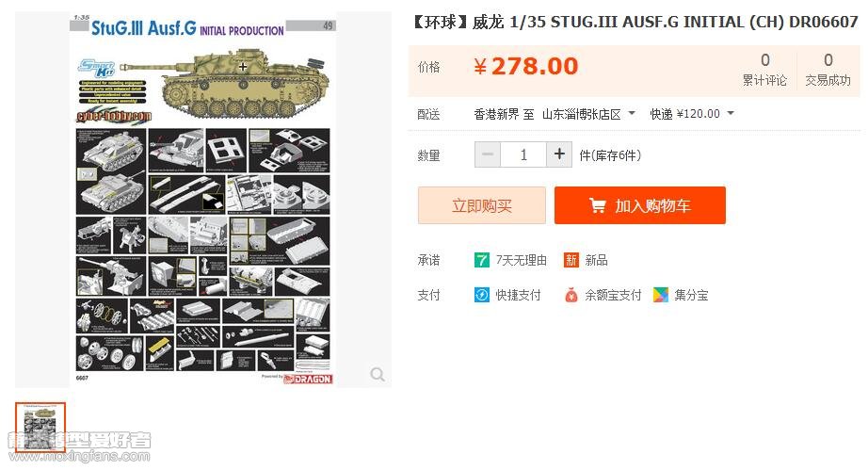Screen dimensions: 868x470
Task: Decrease quantity with the minus button
Action: click(488, 154)
